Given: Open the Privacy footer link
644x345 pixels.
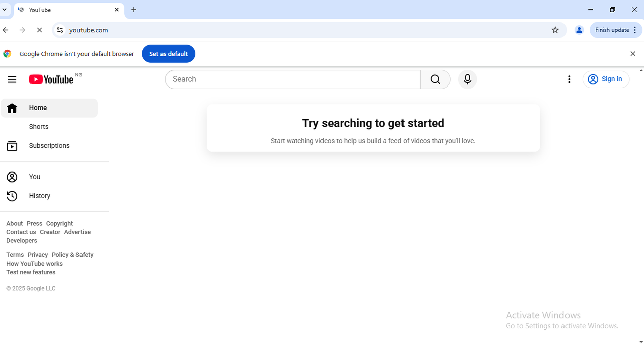Looking at the screenshot, I should pos(38,255).
